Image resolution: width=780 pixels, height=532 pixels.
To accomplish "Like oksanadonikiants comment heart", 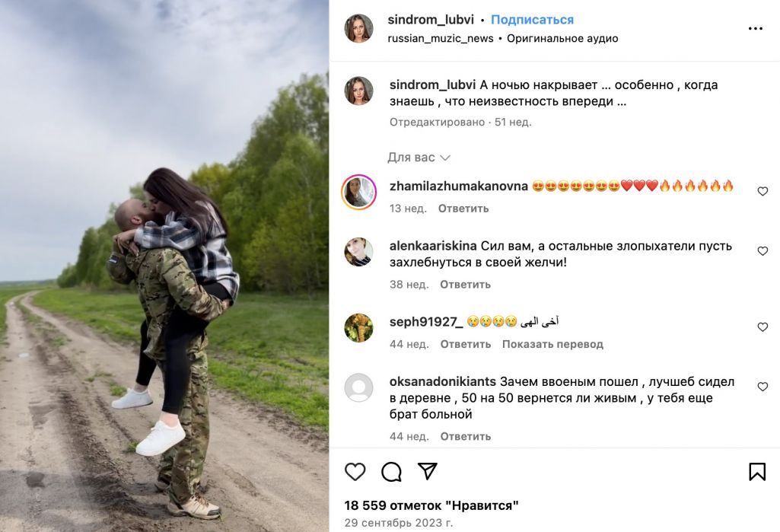I will point(762,387).
